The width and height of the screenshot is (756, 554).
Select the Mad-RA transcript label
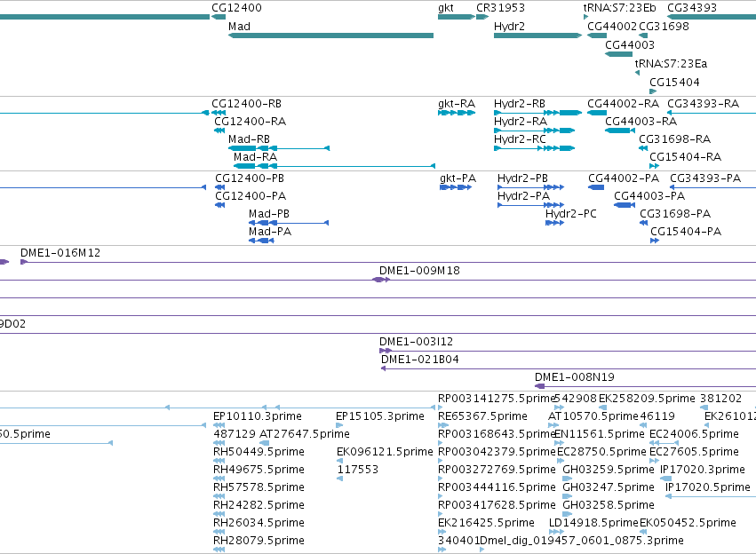click(255, 157)
